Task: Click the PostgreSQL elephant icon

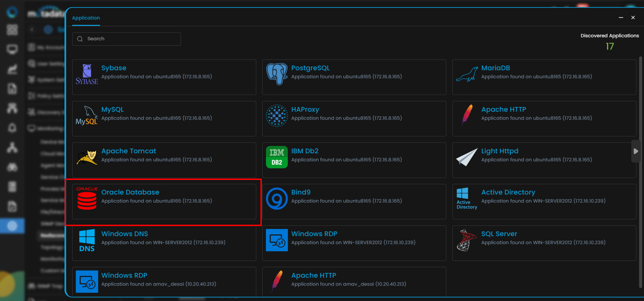Action: tap(277, 74)
